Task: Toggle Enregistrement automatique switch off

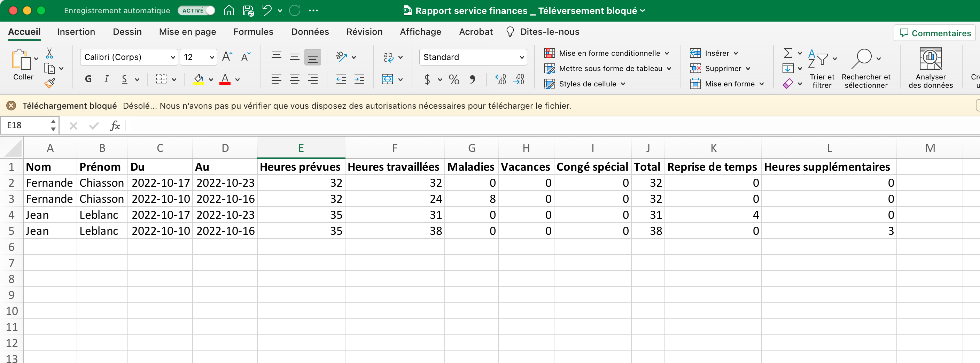Action: (x=196, y=10)
